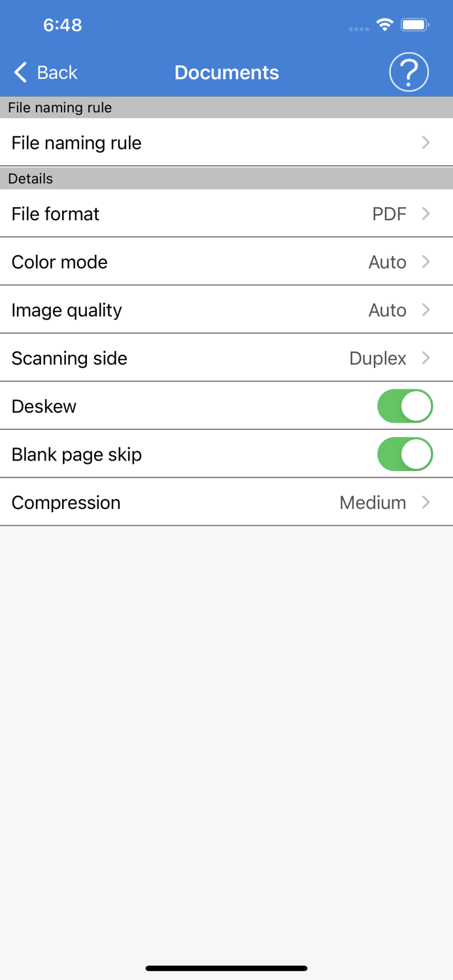The height and width of the screenshot is (980, 453).
Task: Tap the chevron beside Scanning side
Action: [x=426, y=358]
